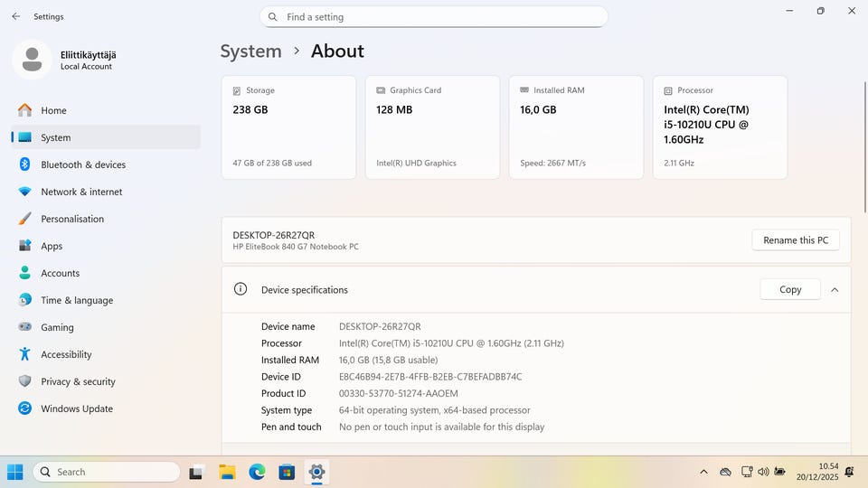Click the battery tray icon
The image size is (868, 488).
(780, 472)
